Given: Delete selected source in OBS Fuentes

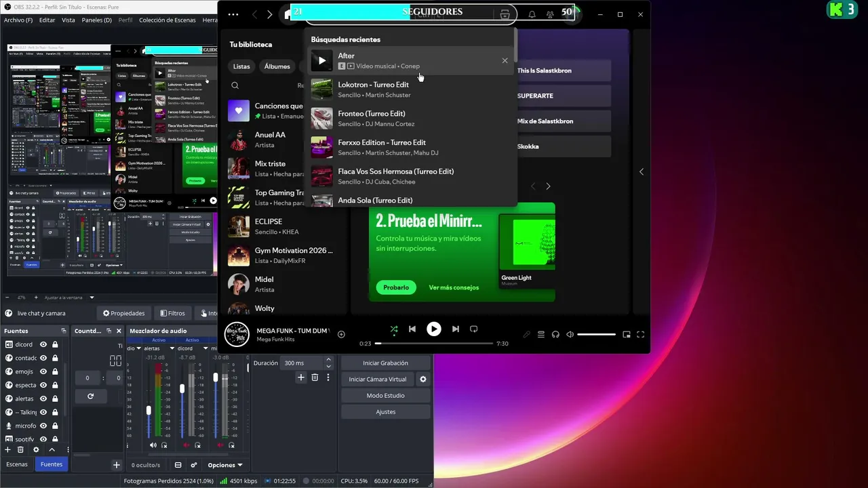Looking at the screenshot, I should click(x=20, y=449).
